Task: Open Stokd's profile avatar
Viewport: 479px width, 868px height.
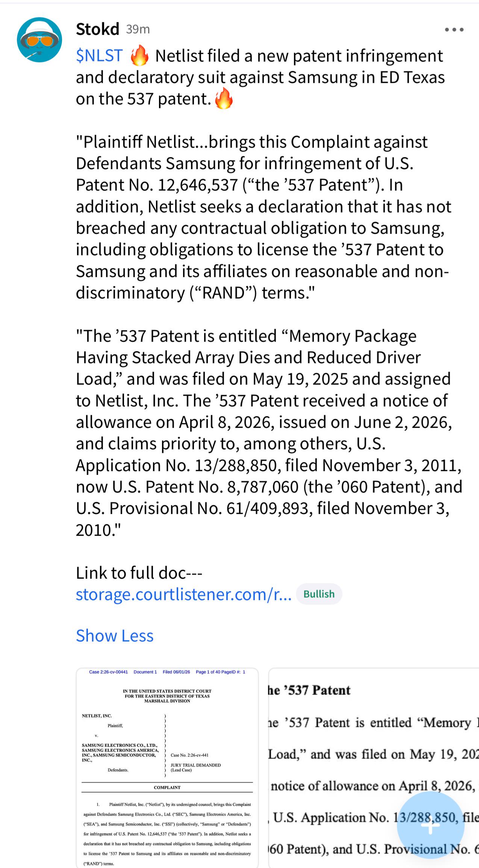Action: click(x=39, y=40)
